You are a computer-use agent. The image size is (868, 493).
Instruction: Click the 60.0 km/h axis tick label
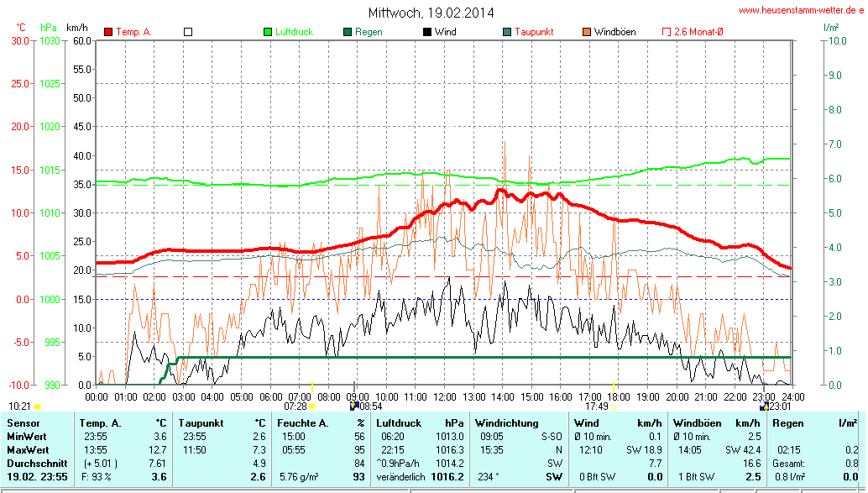82,40
